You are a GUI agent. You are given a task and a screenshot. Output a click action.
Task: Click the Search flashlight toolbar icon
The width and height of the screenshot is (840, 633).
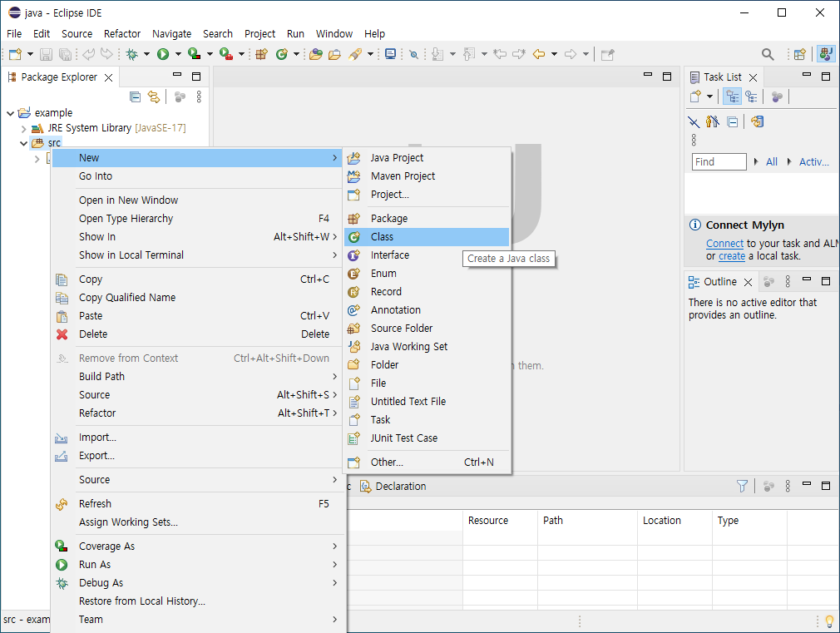coord(355,54)
